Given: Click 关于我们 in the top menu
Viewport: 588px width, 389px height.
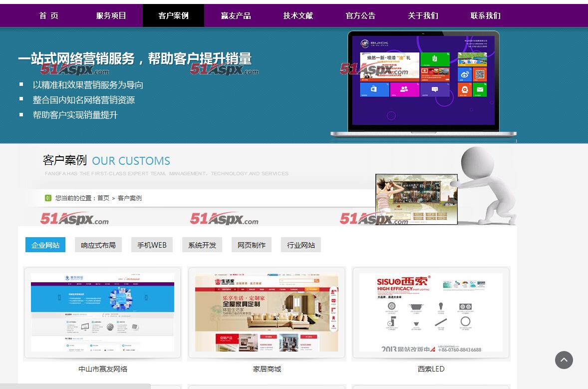Looking at the screenshot, I should click(x=423, y=16).
